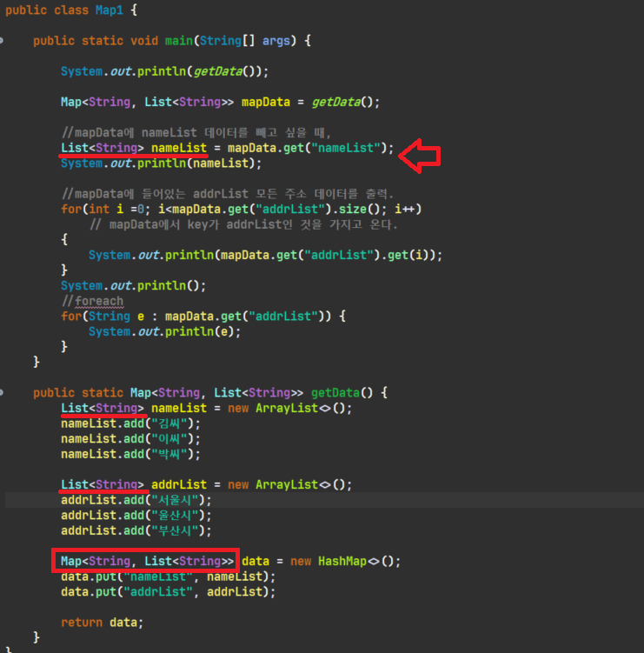The width and height of the screenshot is (644, 653).
Task: Click the line addrList.add("울산시");
Action: point(136,515)
